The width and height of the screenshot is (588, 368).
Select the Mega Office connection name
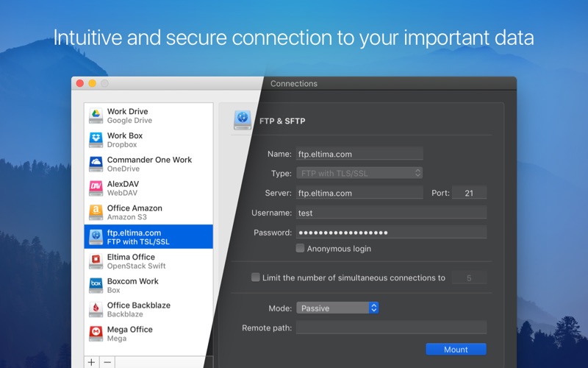130,329
